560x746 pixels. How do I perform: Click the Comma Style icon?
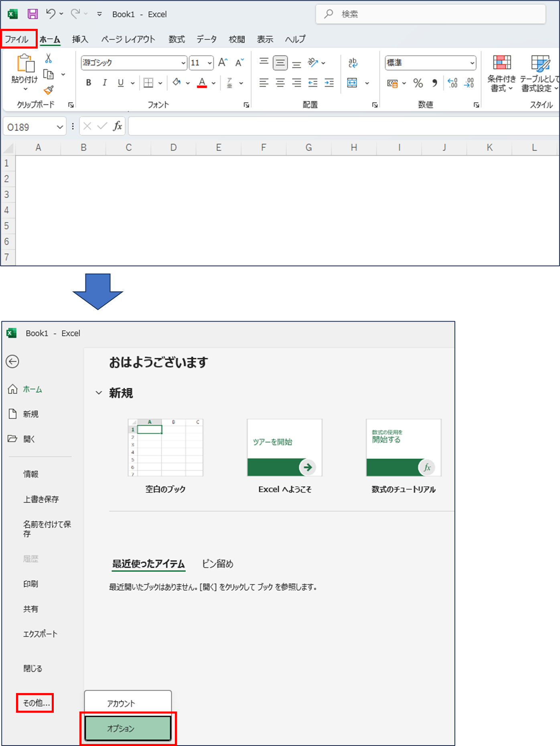(434, 83)
